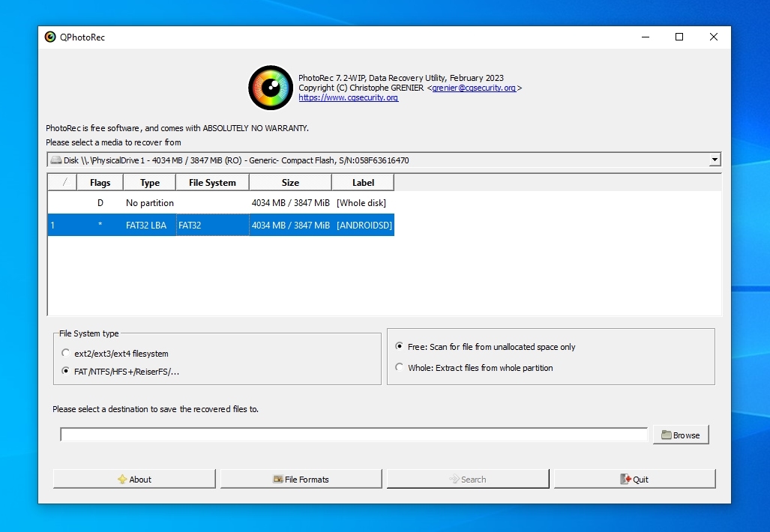
Task: Open the About dialog
Action: pyautogui.click(x=134, y=479)
